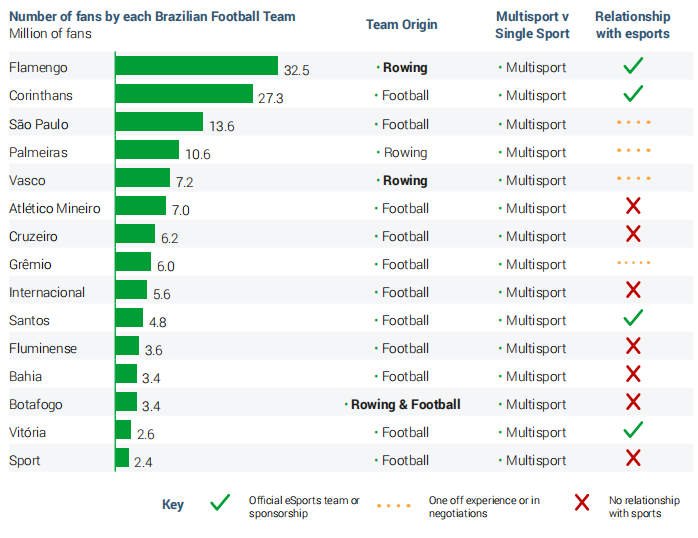The image size is (698, 538).
Task: Click the Team Origin column header
Action: (x=402, y=25)
